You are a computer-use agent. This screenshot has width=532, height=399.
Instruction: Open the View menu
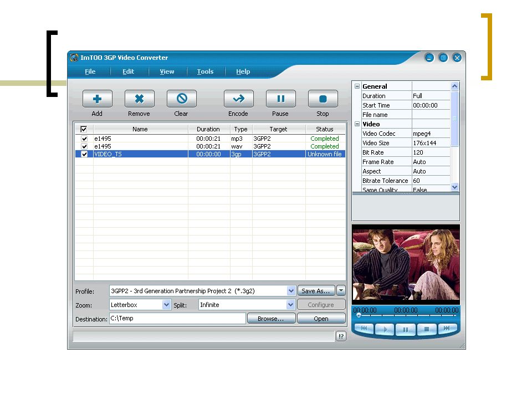[167, 71]
